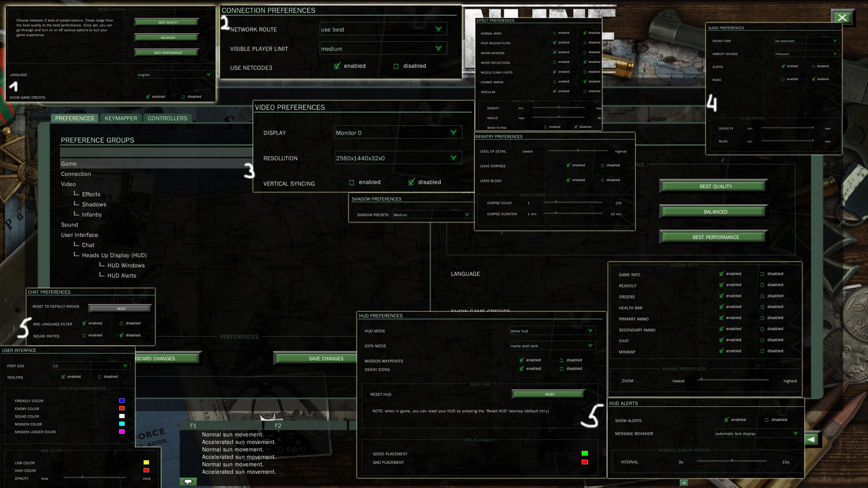
Task: Click the chat speech bubble icon
Action: tap(188, 482)
